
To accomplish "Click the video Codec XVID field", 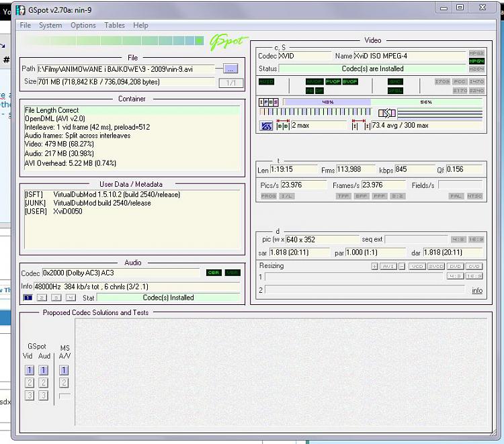I will 304,56.
